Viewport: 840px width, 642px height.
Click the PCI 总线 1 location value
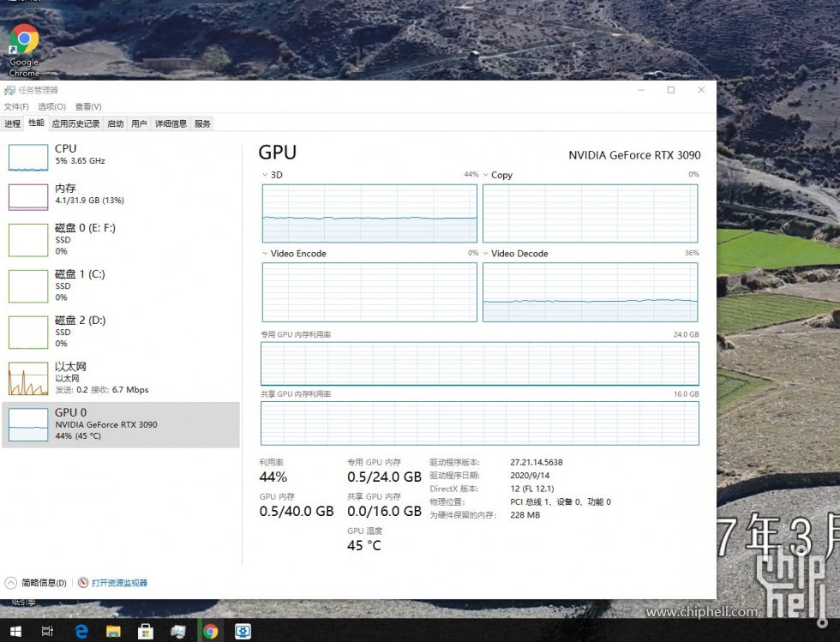pos(561,502)
